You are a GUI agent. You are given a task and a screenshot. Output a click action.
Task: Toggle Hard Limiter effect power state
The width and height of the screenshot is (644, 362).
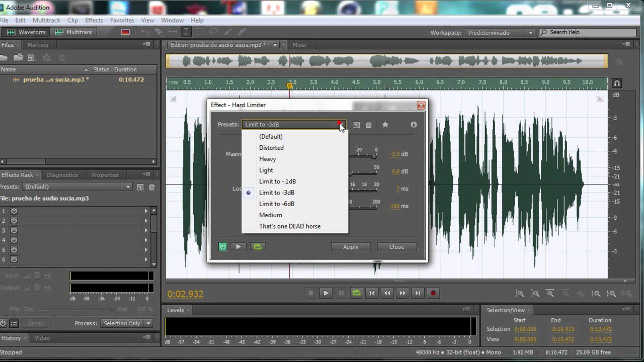pyautogui.click(x=223, y=247)
